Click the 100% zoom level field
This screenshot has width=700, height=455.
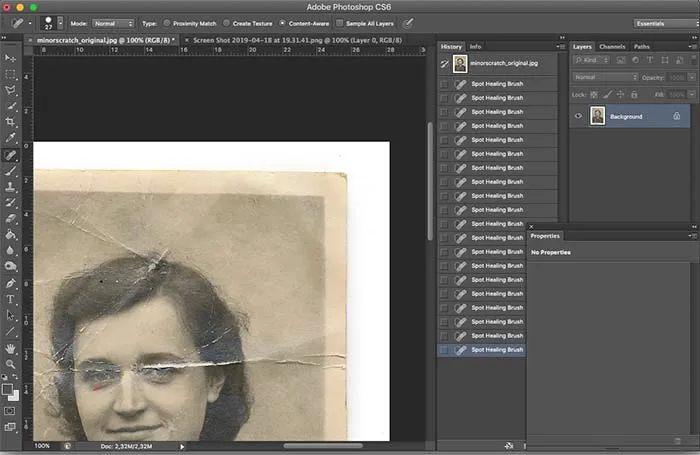click(42, 446)
